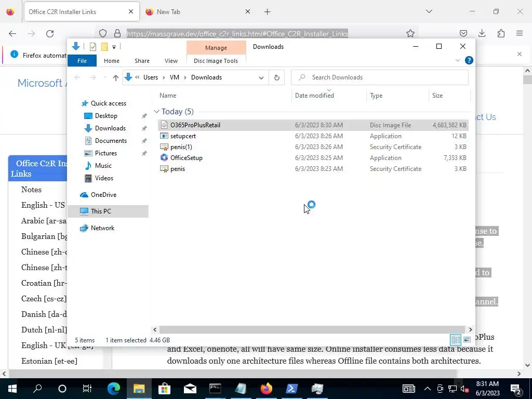The image size is (532, 399).
Task: Click Explorer horizontal scrollbar right arrow
Action: (470, 329)
